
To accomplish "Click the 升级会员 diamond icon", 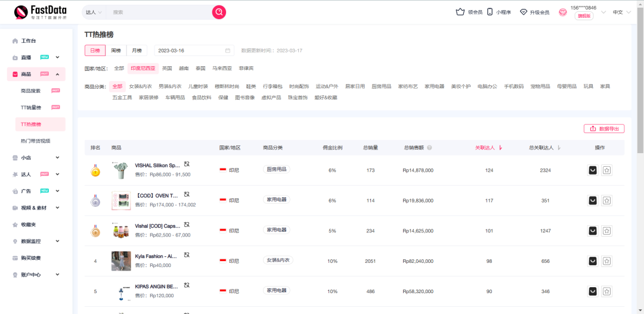I will tap(524, 12).
